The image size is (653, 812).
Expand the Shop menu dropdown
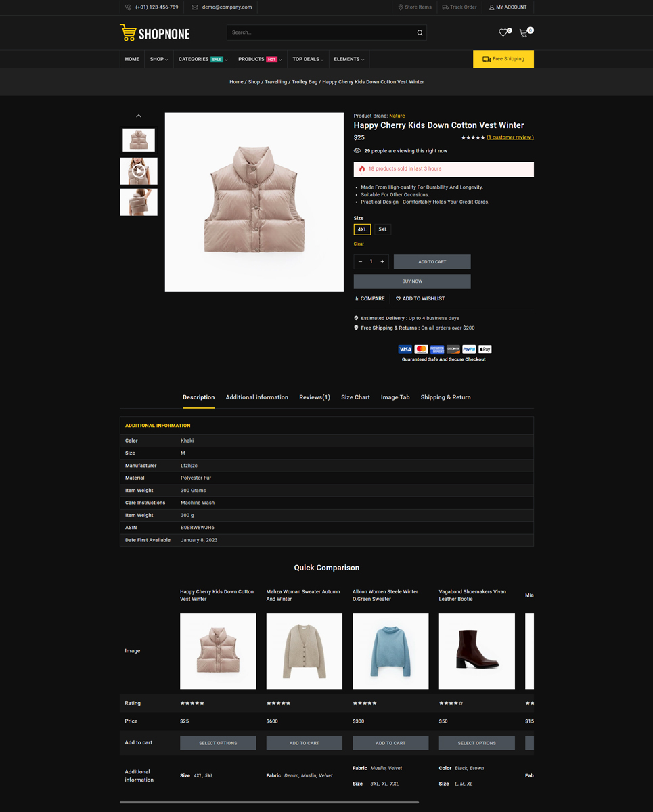159,59
